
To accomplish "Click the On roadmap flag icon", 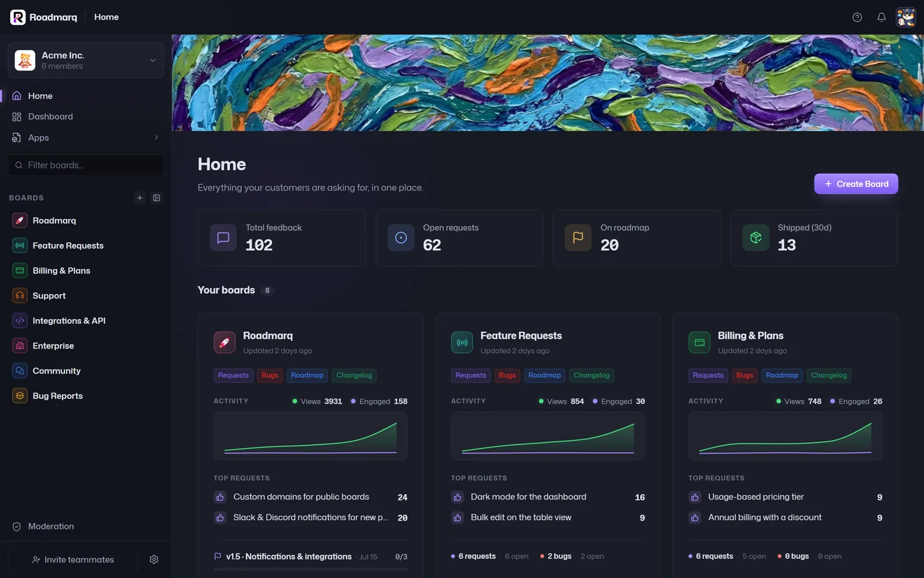I will 578,238.
